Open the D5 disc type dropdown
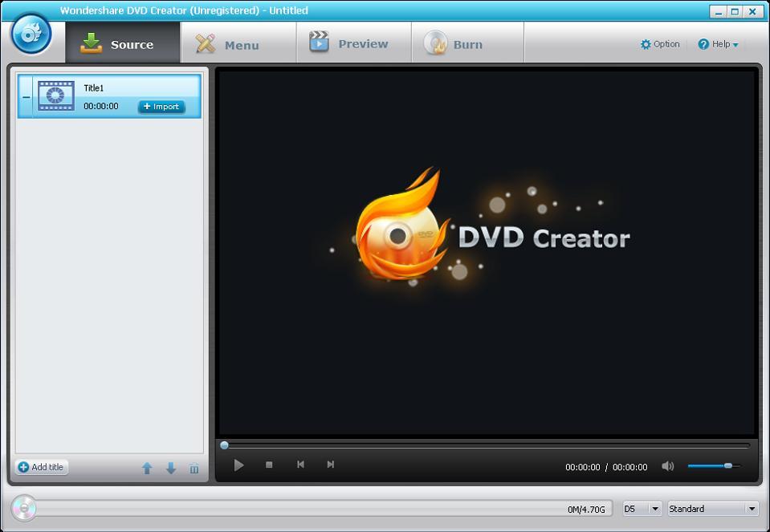 641,509
